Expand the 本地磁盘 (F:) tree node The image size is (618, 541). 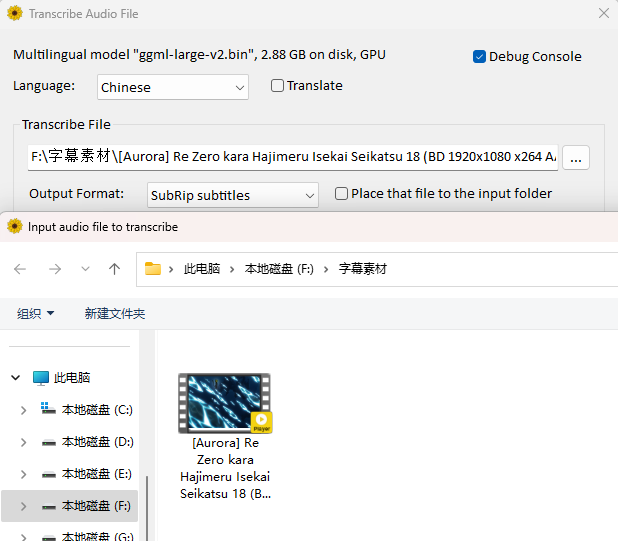pyautogui.click(x=23, y=506)
